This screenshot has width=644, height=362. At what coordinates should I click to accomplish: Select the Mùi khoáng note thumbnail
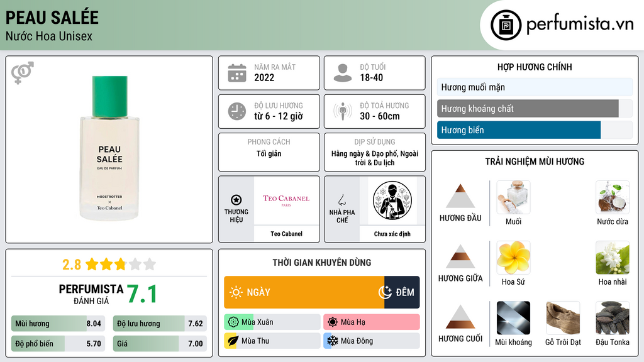[x=513, y=318]
